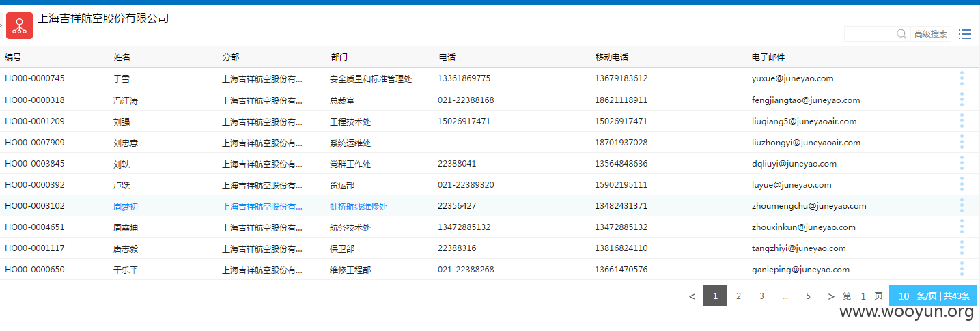
Task: Open row actions for 于雪
Action: point(962,78)
